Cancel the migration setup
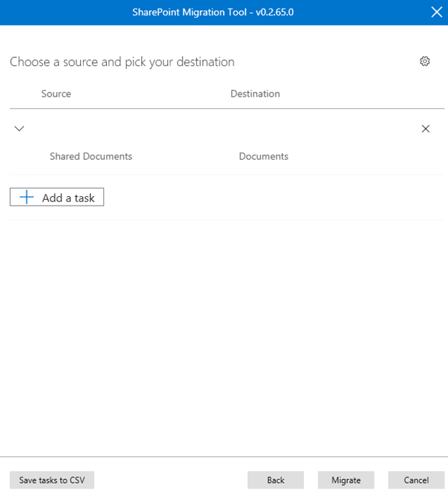This screenshot has width=448, height=495. (x=416, y=480)
